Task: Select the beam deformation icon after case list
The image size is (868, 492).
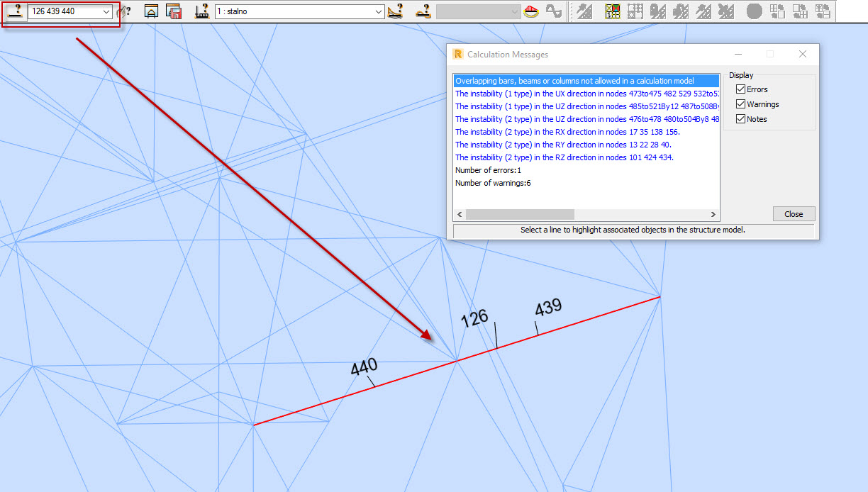Action: (395, 11)
